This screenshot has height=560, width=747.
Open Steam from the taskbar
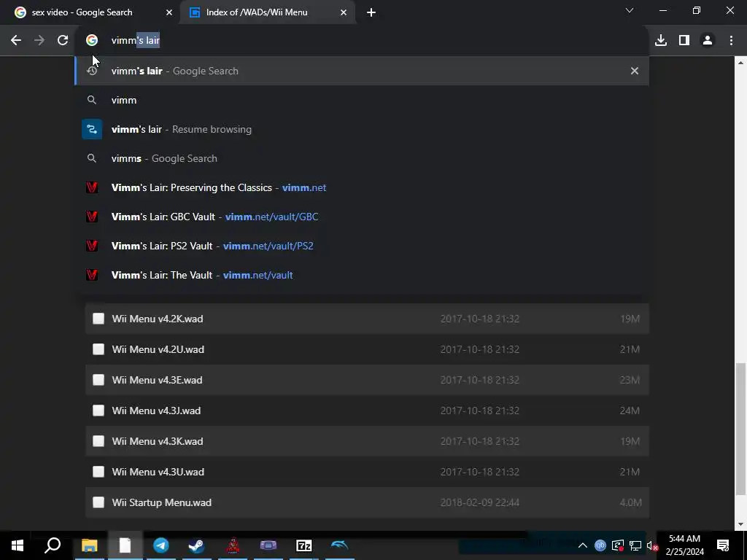coord(196,545)
